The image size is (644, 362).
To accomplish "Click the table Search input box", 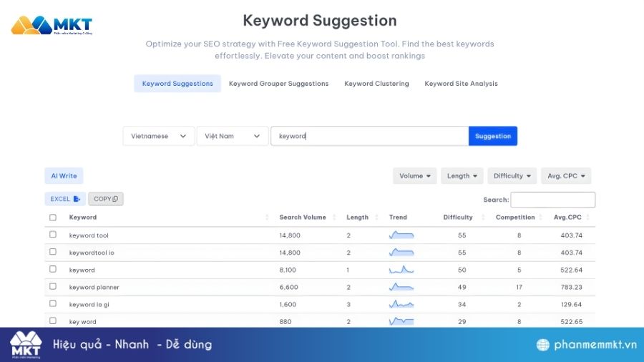I will (553, 200).
